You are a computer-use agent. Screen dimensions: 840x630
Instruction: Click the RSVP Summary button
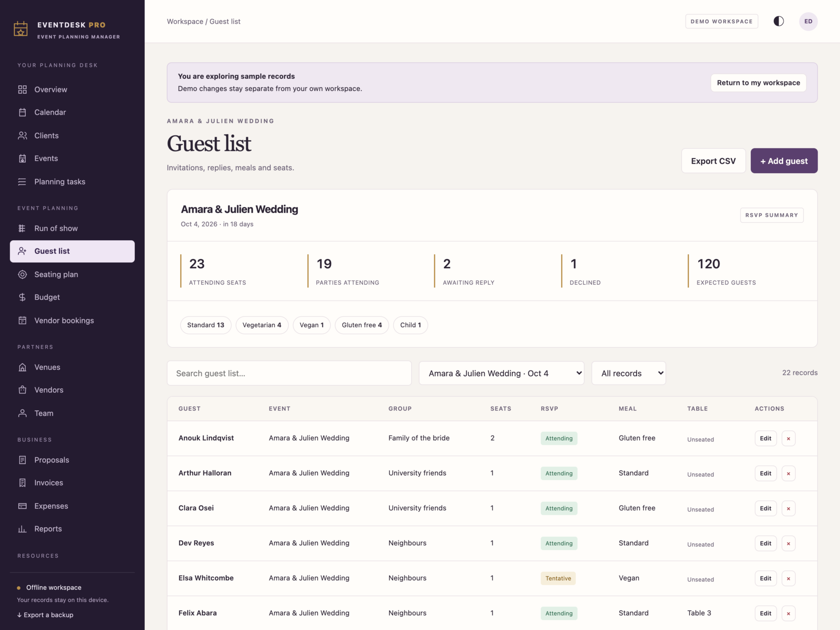tap(772, 215)
